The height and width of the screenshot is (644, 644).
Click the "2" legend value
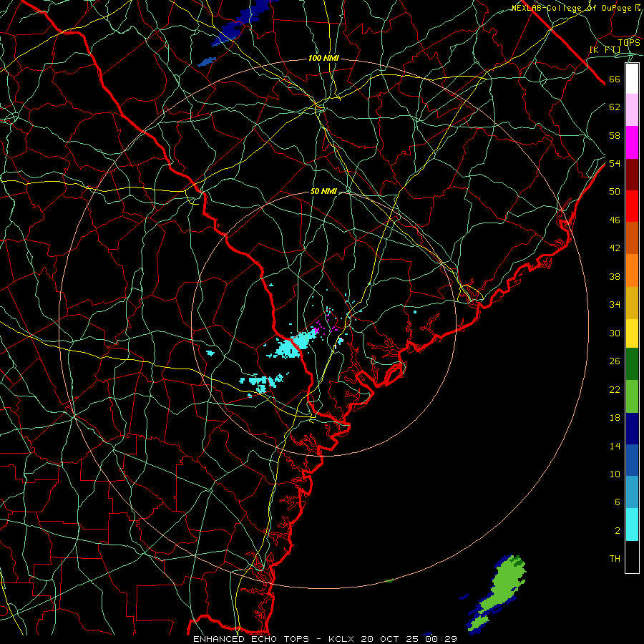pos(618,531)
